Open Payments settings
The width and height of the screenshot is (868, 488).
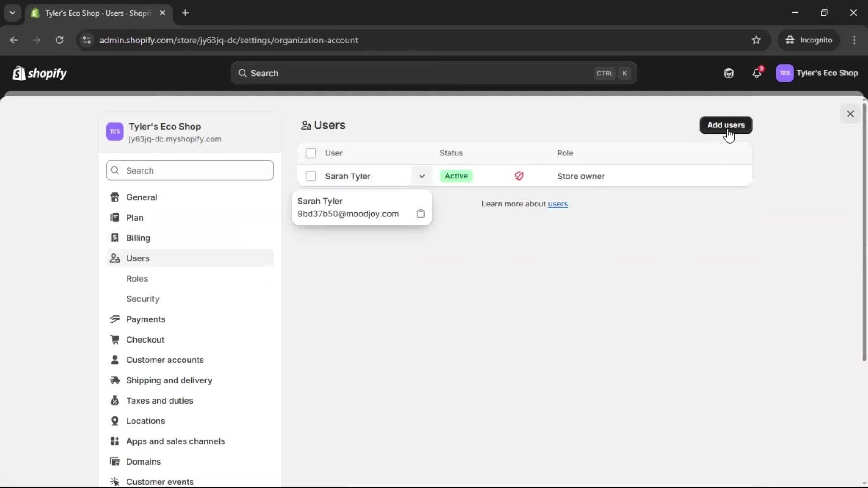coord(146,319)
